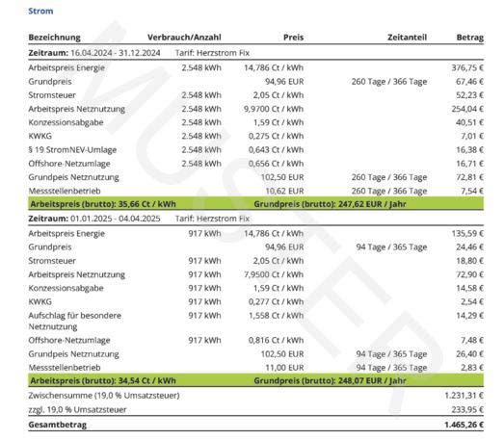Click the price '7,9500 Ct / kWh'
This screenshot has height=440, width=504.
(x=274, y=274)
